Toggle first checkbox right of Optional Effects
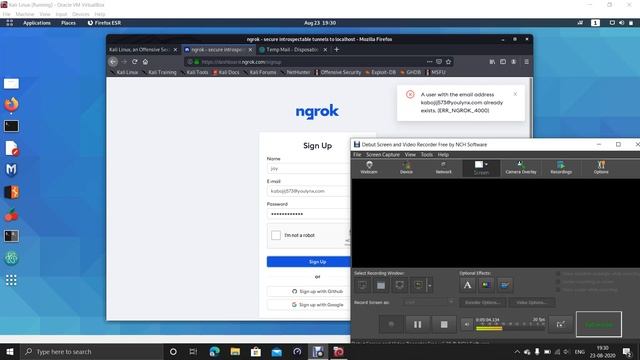Image resolution: width=640 pixels, height=360 pixels. pyautogui.click(x=558, y=274)
